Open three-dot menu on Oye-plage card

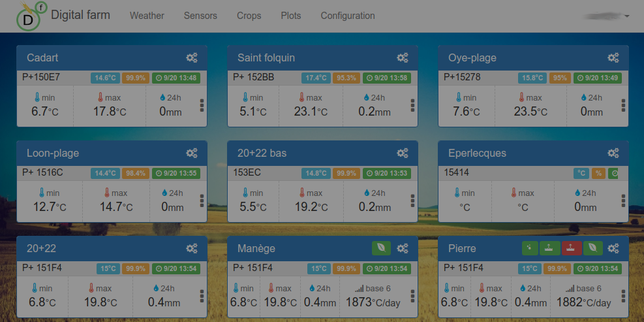pos(623,105)
